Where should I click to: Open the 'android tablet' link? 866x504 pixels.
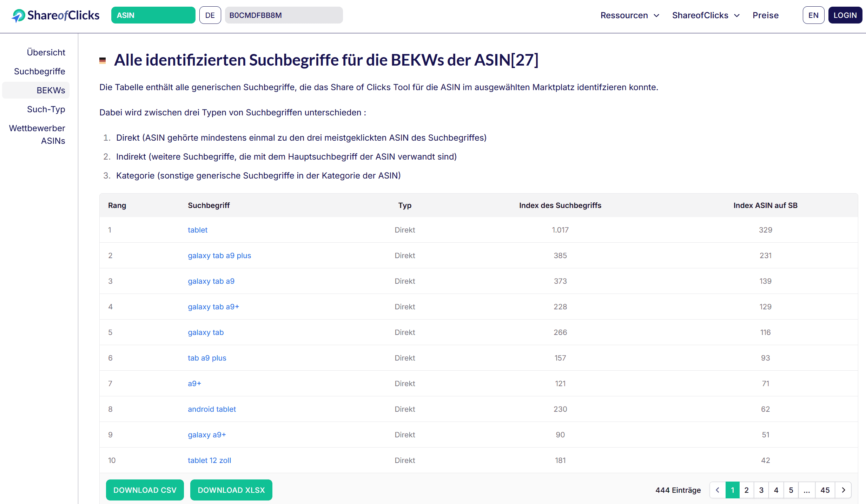pyautogui.click(x=212, y=409)
